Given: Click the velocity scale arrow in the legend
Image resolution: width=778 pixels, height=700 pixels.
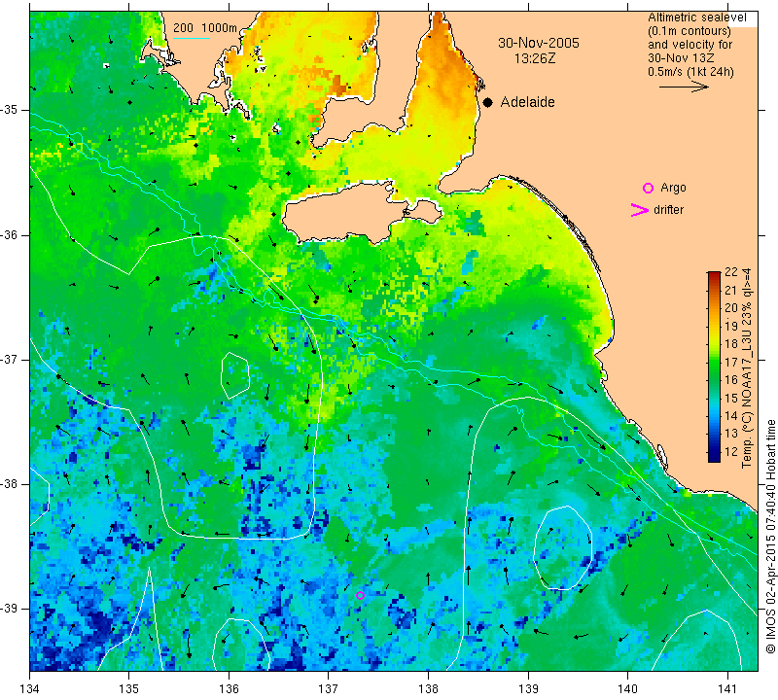Looking at the screenshot, I should click(x=684, y=87).
